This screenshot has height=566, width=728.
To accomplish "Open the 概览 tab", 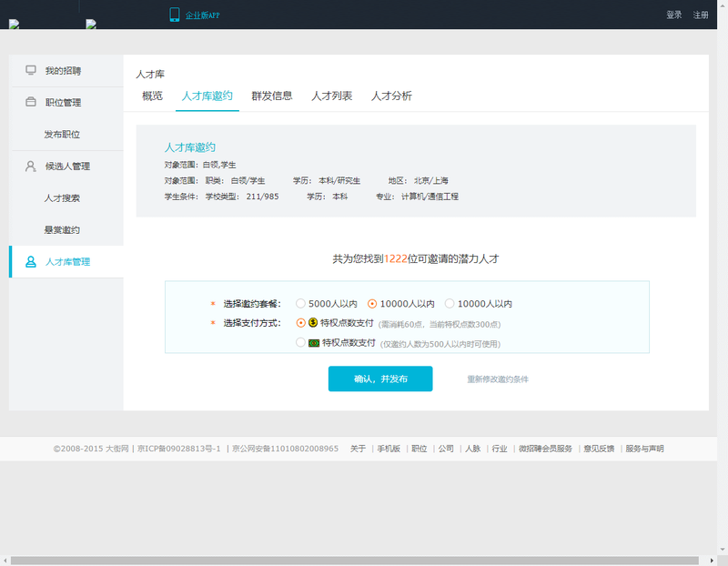I will pos(152,96).
